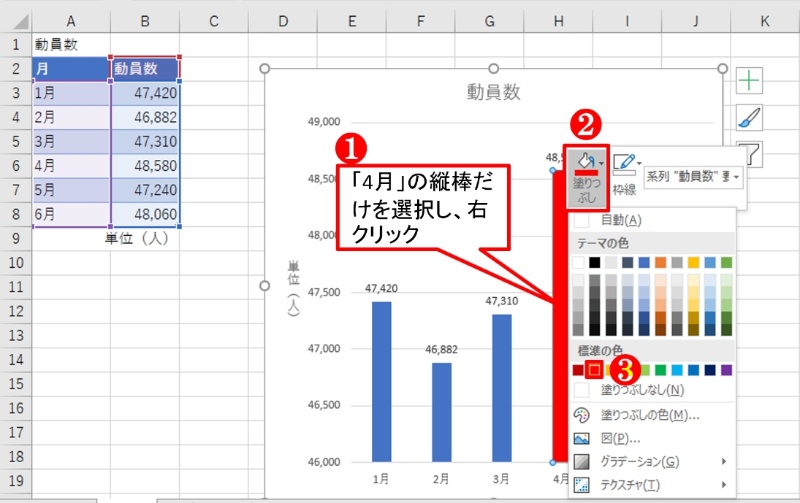Open the 系列 "動員数" series dropdown
The image size is (800, 503).
tap(694, 176)
